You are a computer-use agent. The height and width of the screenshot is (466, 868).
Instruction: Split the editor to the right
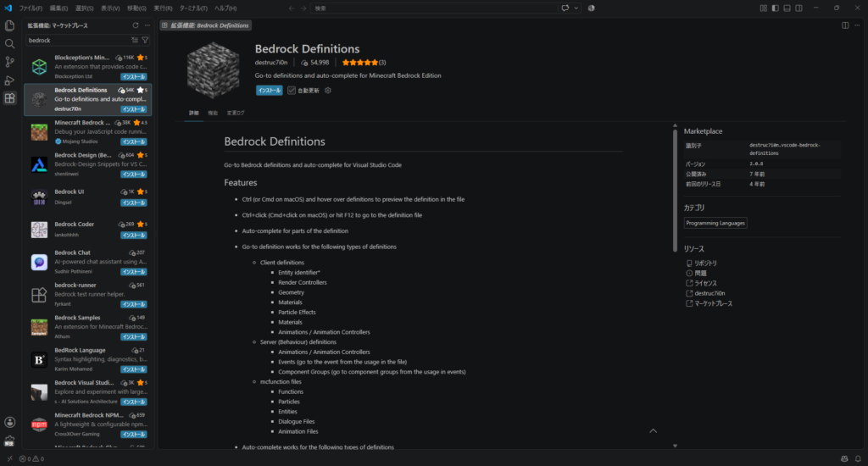(845, 25)
